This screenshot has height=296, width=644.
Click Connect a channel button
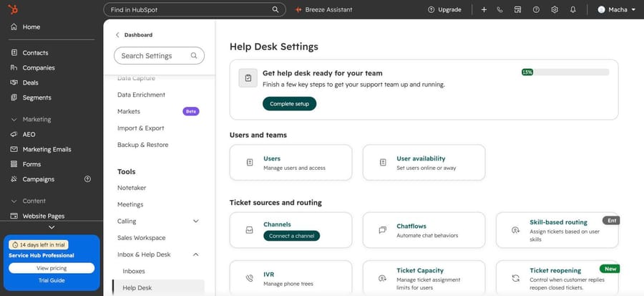point(292,236)
